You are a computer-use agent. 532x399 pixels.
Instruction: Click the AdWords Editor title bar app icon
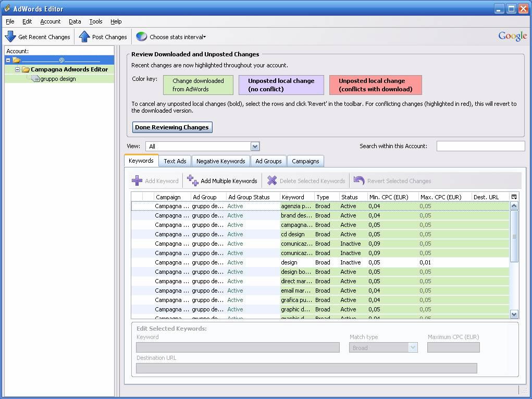[7, 8]
